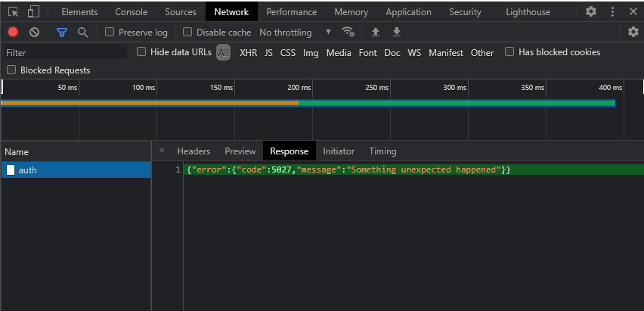Filter requests by JS
644x311 pixels.
pos(268,53)
